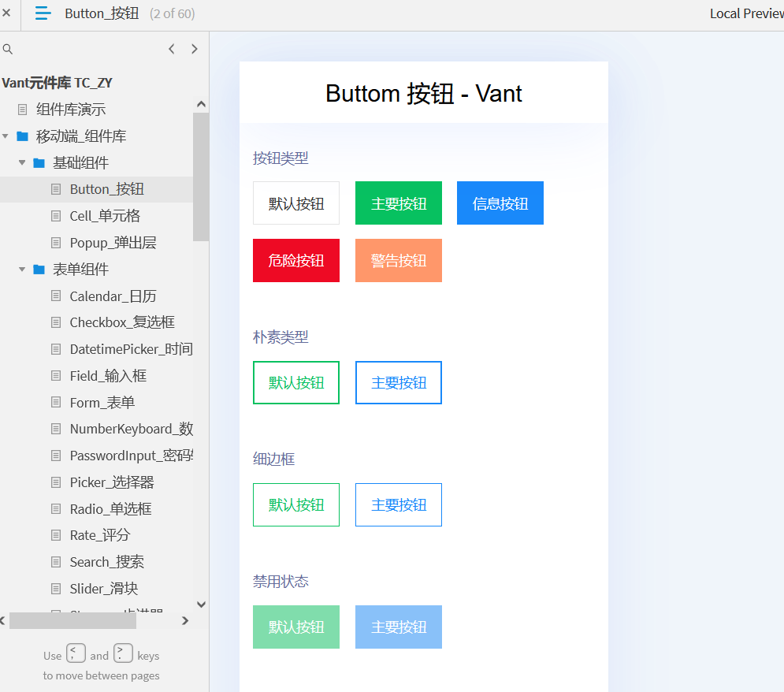Click the page icon beside Search_搜索
Image resolution: width=784 pixels, height=692 pixels.
[56, 562]
